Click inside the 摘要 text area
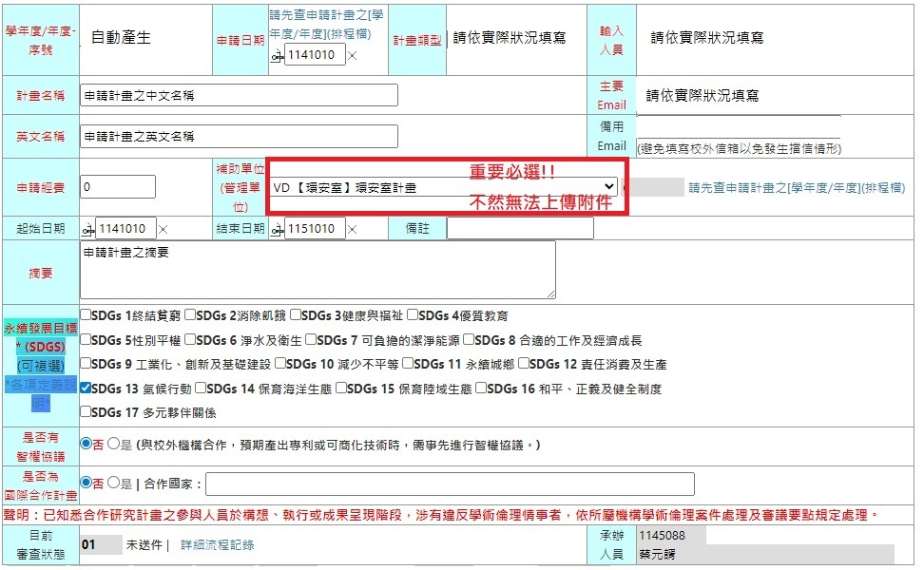 (318, 270)
